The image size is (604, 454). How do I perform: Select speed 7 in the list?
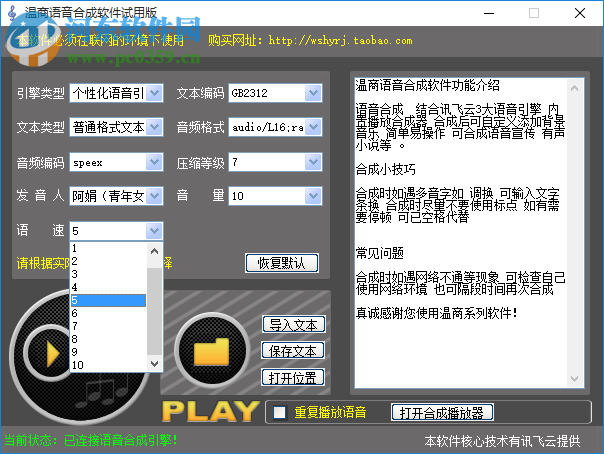tap(109, 326)
